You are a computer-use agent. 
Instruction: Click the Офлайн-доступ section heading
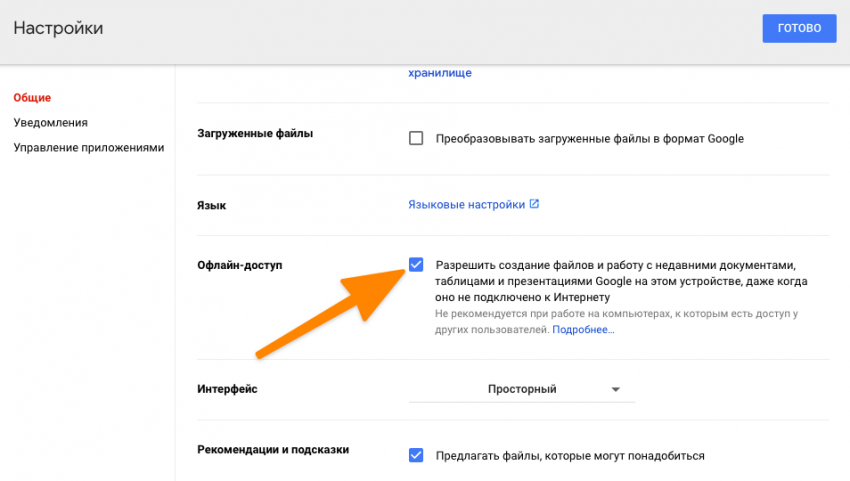pyautogui.click(x=240, y=265)
